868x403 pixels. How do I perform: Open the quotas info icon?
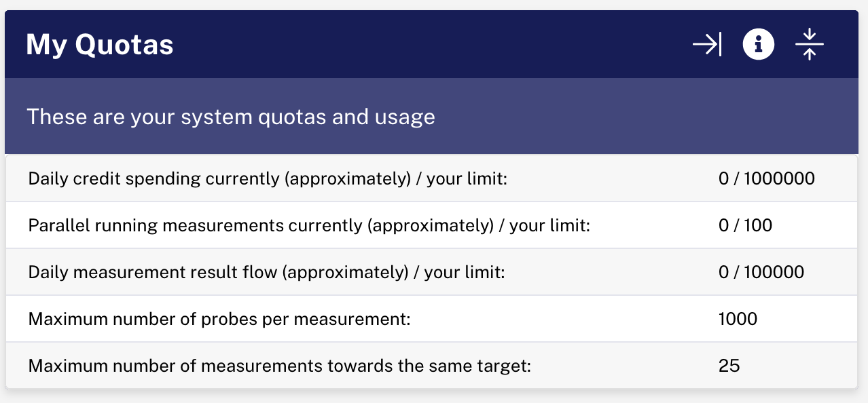[x=759, y=45]
